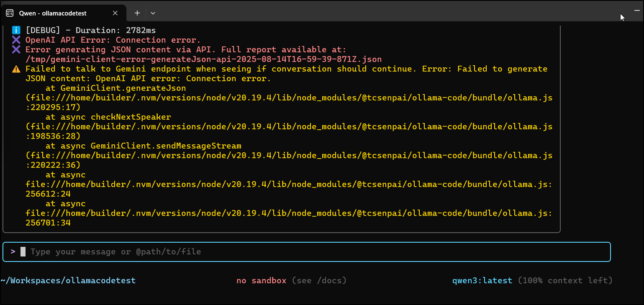Image resolution: width=644 pixels, height=305 pixels.
Task: Click the ~/Workspaces/ollamacodetest path
Action: tap(68, 280)
